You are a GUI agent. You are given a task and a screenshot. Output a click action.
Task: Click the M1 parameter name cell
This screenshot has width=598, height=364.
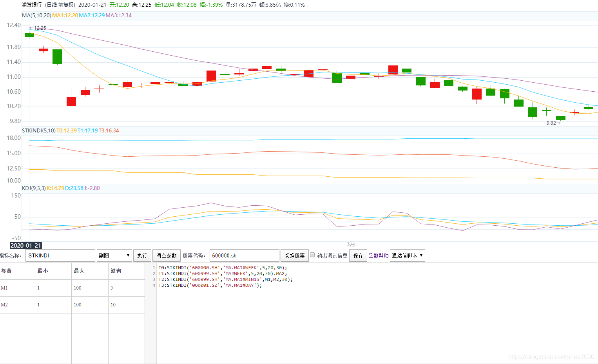tap(17, 288)
